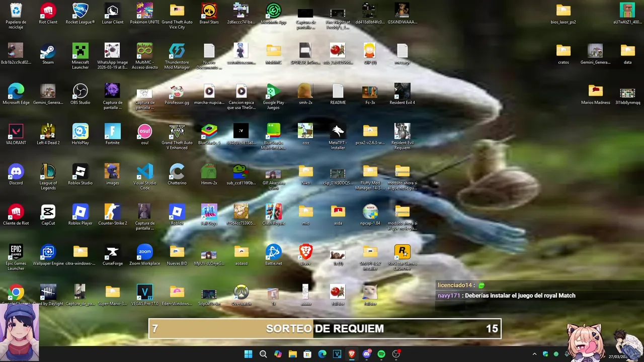Open Pokémon UNITE shortcut
The image size is (644, 362).
pyautogui.click(x=145, y=14)
